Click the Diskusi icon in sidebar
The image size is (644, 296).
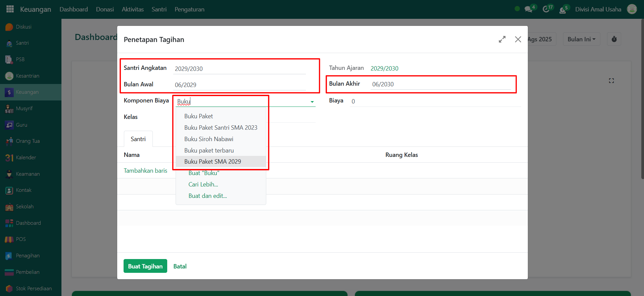[x=9, y=27]
